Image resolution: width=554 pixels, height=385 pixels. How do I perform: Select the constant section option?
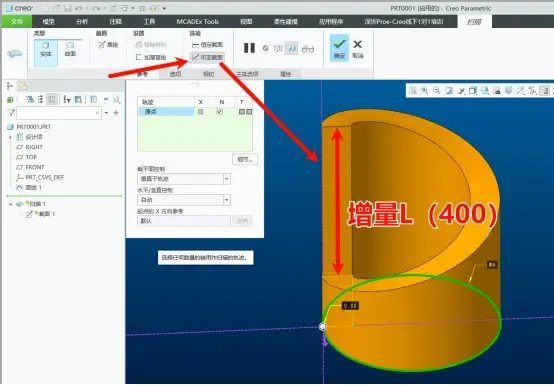click(208, 45)
